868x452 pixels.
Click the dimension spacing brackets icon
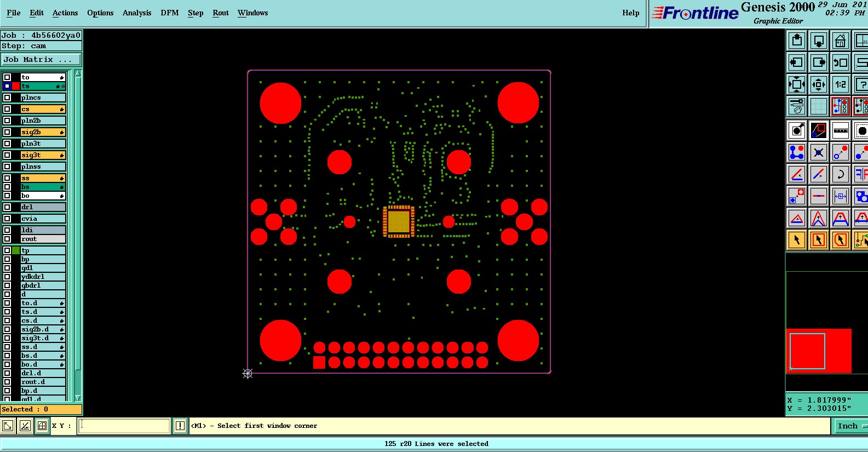(841, 196)
